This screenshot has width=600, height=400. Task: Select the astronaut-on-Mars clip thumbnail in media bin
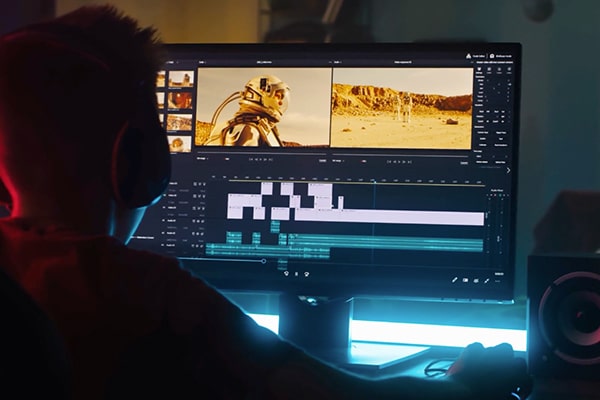181,79
